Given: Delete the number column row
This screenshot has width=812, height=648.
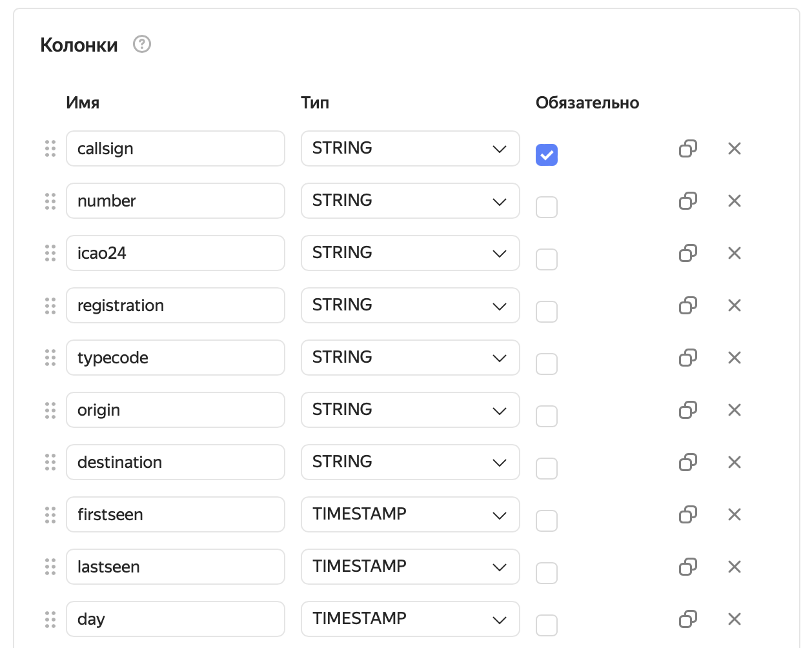Looking at the screenshot, I should (735, 201).
